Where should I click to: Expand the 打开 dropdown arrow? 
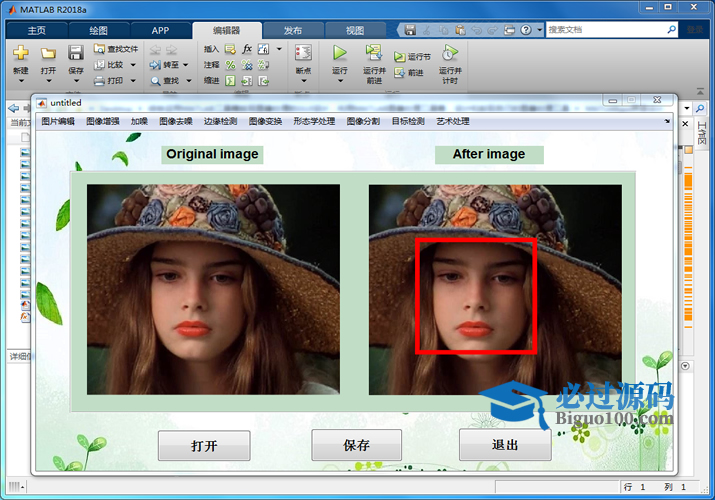click(48, 81)
